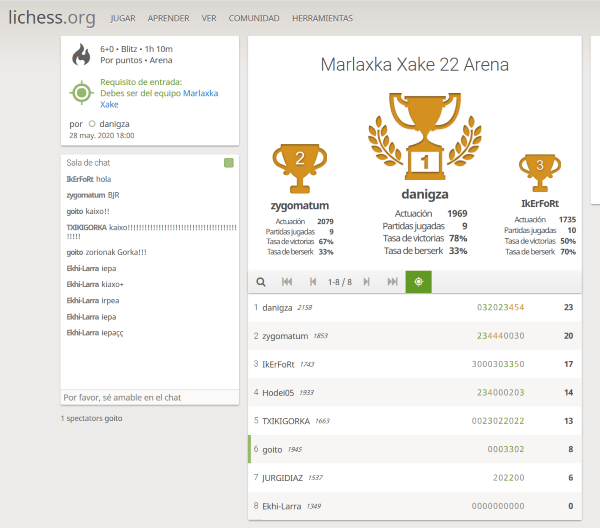The image size is (600, 528).
Task: Open the APRENDER menu
Action: pyautogui.click(x=168, y=18)
